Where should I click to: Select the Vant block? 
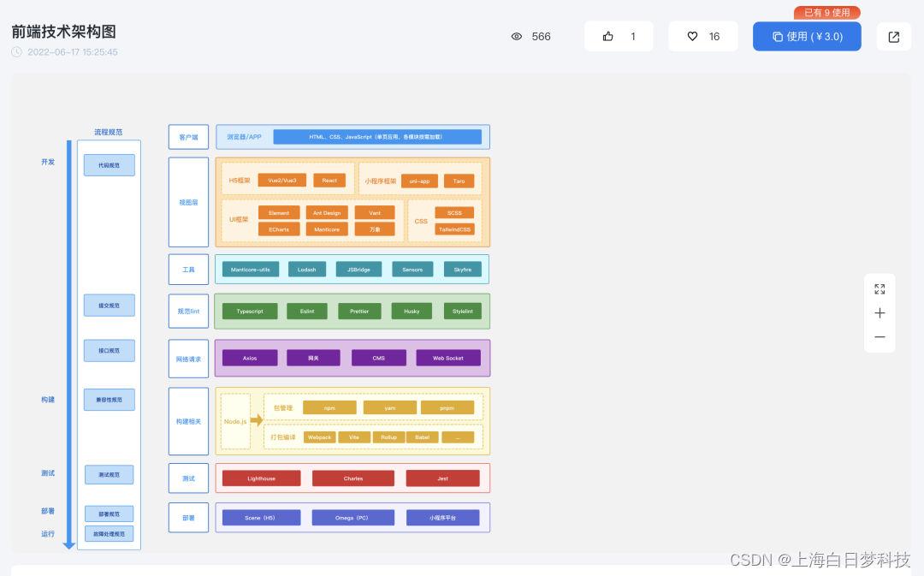pos(375,213)
